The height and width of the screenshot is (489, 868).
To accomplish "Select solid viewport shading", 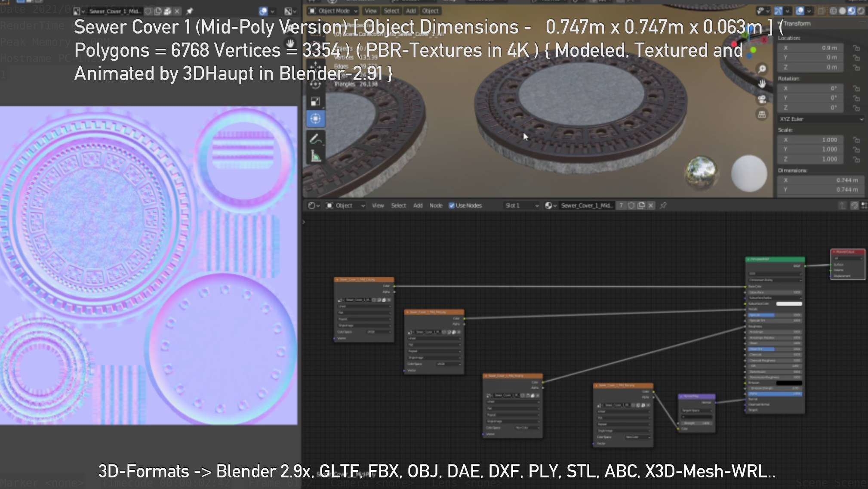I will (x=843, y=11).
